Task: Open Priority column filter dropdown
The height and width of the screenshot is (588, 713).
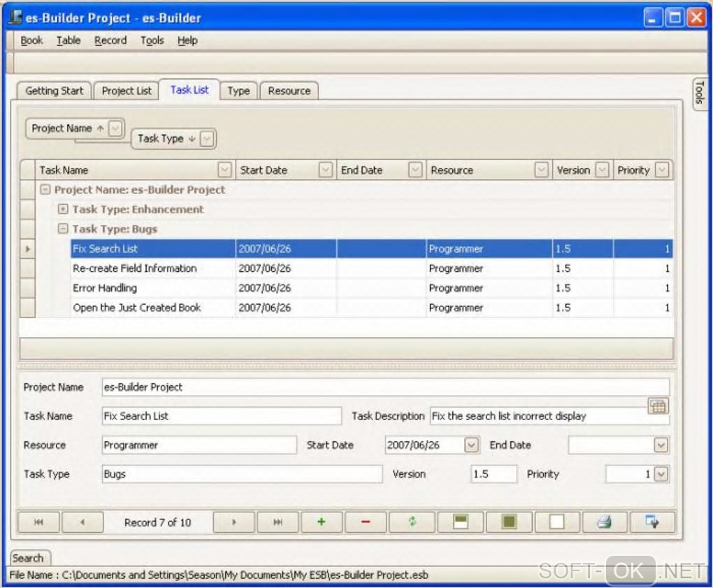Action: (662, 170)
